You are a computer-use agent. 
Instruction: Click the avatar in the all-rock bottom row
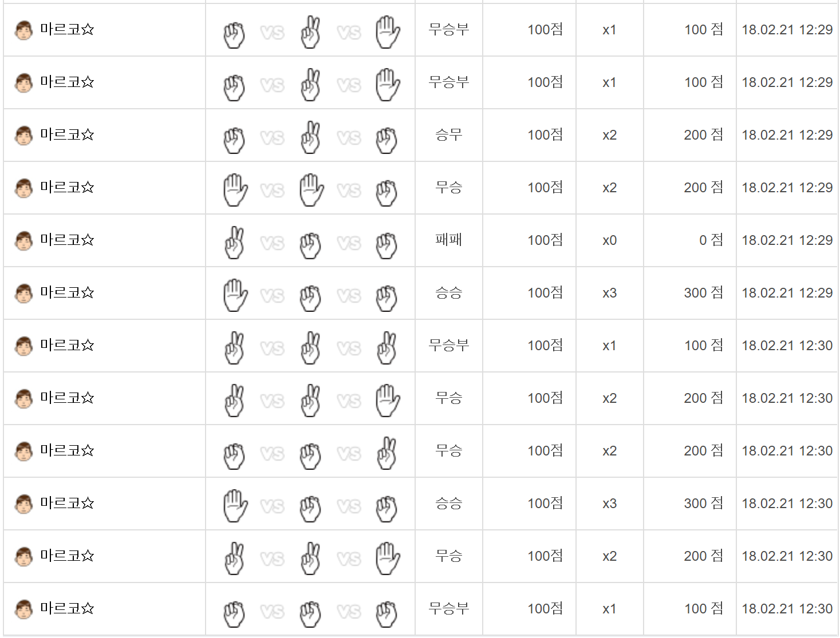point(23,609)
